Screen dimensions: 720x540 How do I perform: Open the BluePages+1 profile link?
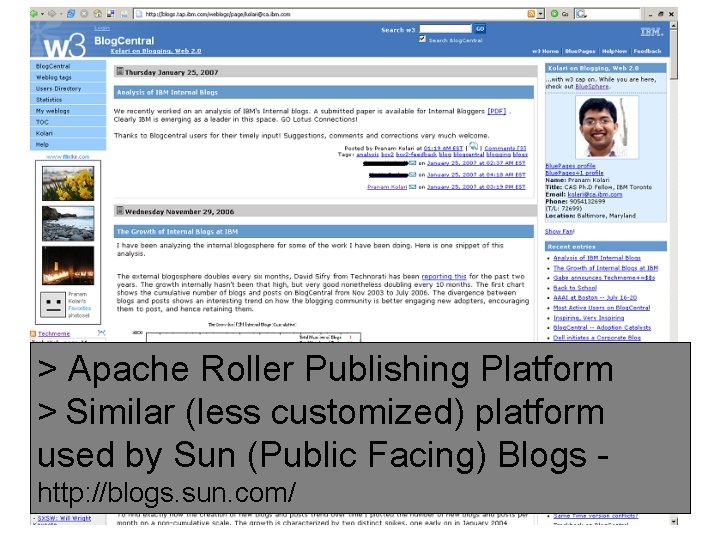(574, 173)
